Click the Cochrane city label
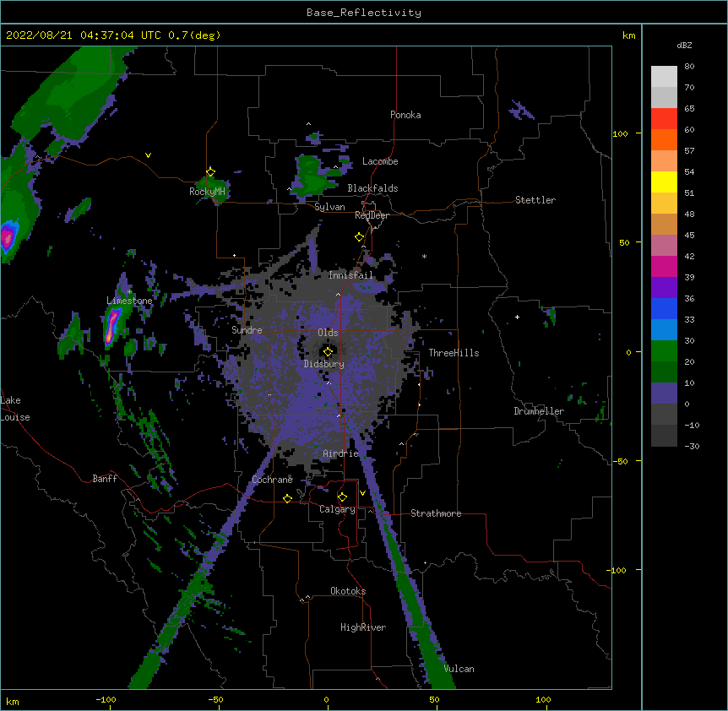Screen dimensions: 728x711 tap(272, 480)
